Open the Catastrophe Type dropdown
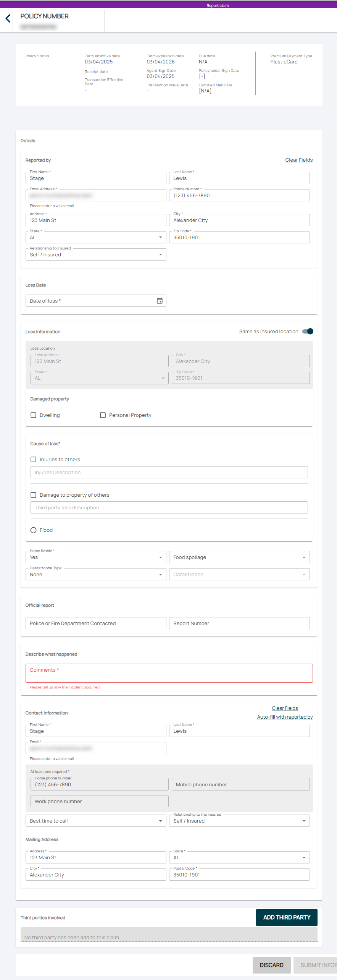The image size is (337, 980). [96, 575]
